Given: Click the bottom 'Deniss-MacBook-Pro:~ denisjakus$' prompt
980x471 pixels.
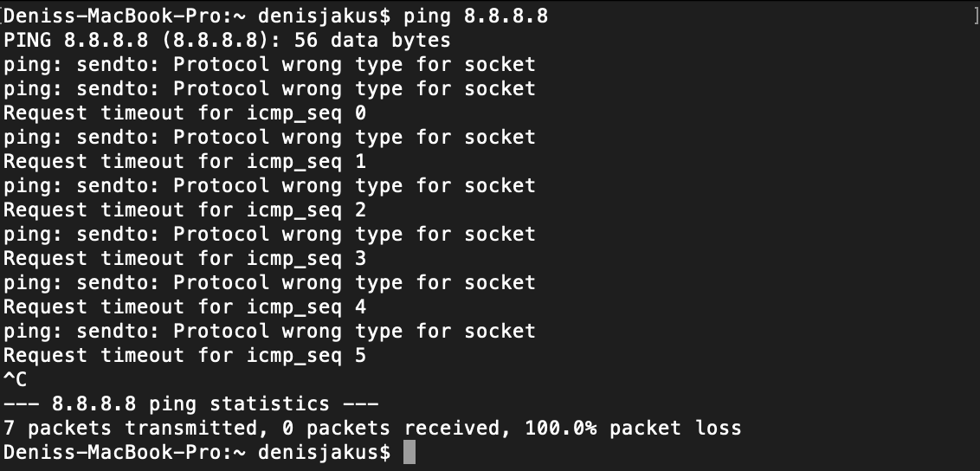Looking at the screenshot, I should tap(197, 452).
